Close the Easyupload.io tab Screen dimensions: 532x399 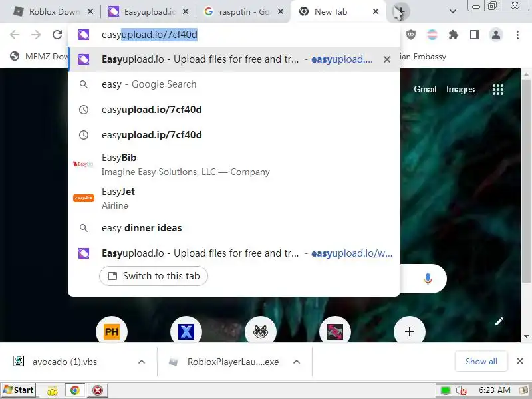186,11
